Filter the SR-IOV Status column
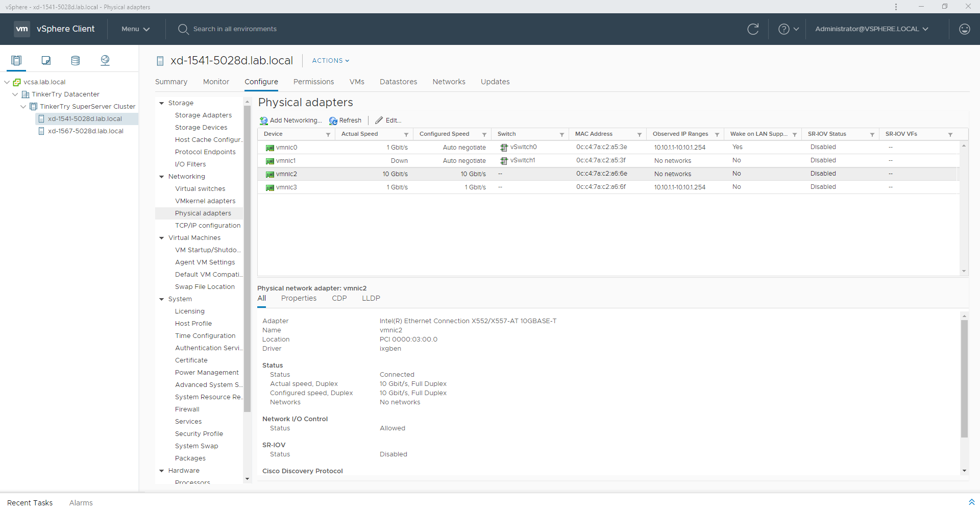The width and height of the screenshot is (980, 510). [x=872, y=134]
